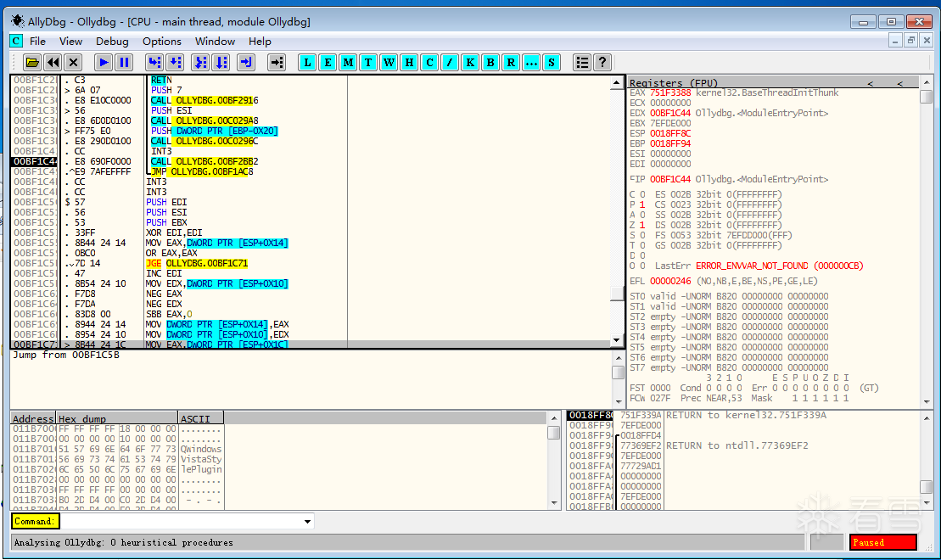The image size is (941, 560).
Task: Toggle the P flag value in registers
Action: [x=642, y=204]
